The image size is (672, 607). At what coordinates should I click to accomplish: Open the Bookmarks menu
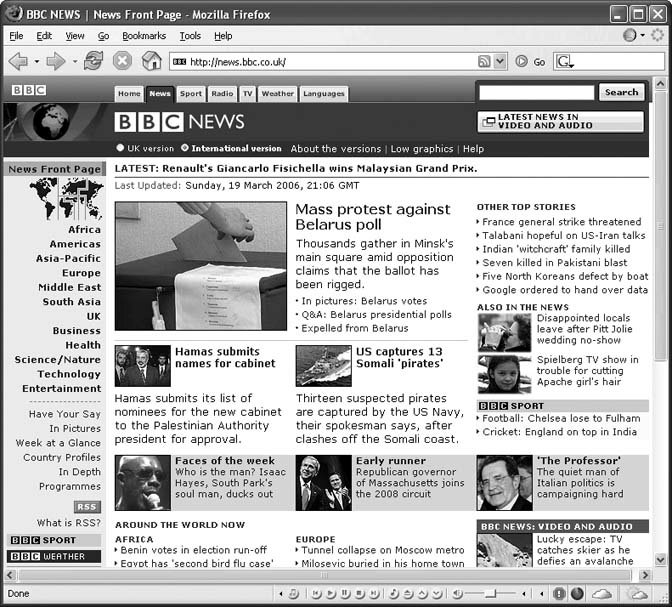(144, 36)
